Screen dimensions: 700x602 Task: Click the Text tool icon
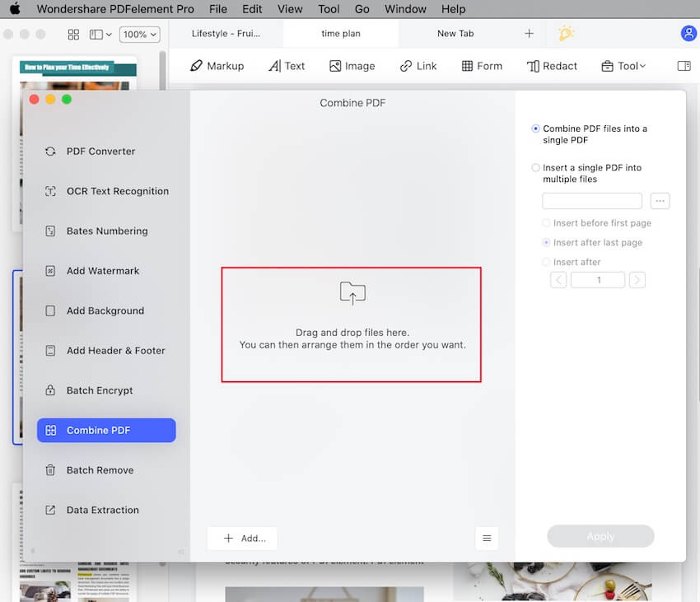click(274, 66)
